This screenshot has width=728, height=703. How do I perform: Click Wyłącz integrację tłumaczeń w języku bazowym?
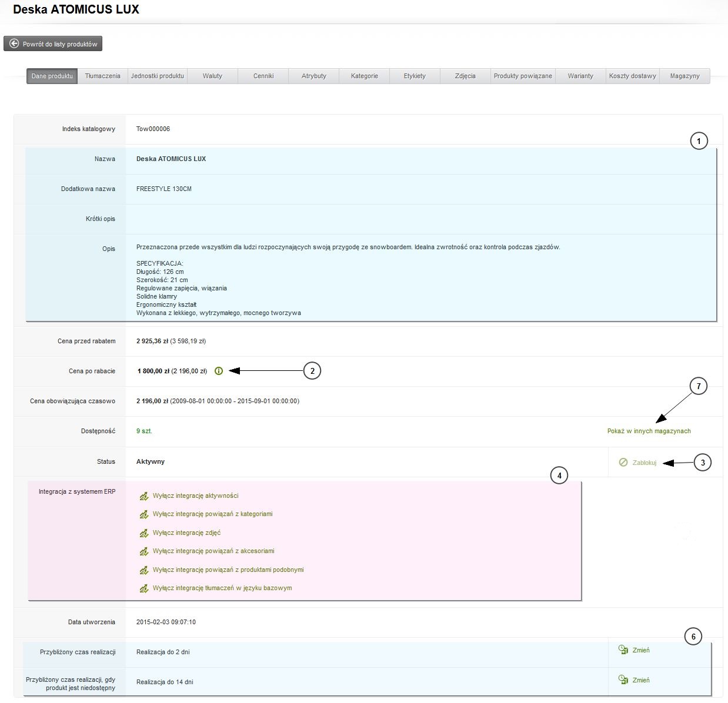(x=222, y=588)
